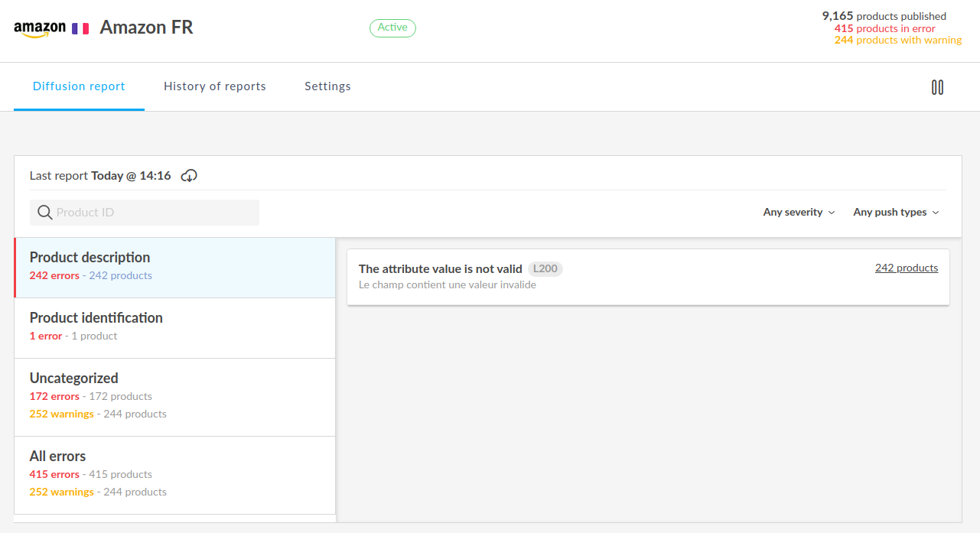Click "Last report Today @ 14:16" text

[x=100, y=176]
